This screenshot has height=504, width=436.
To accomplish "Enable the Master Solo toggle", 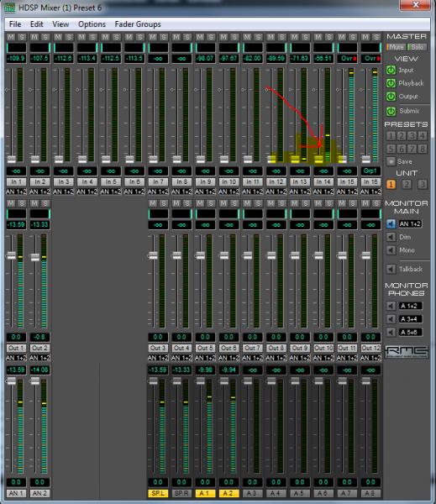I will 417,47.
